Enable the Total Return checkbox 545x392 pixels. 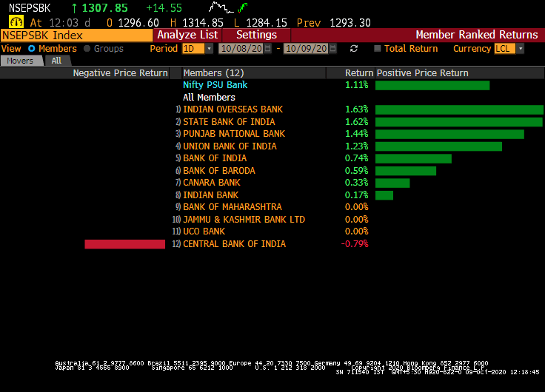(x=378, y=49)
